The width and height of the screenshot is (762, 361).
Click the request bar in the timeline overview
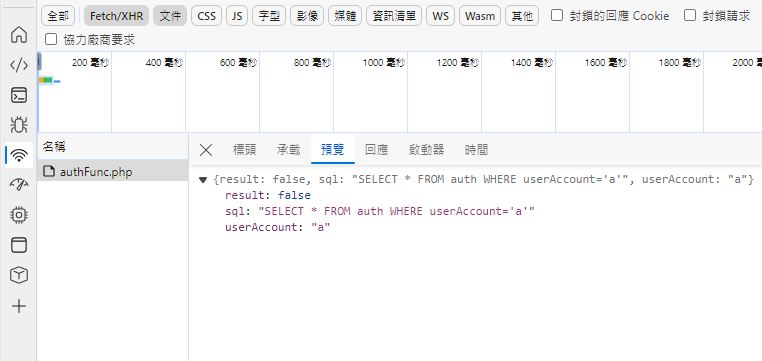click(46, 80)
